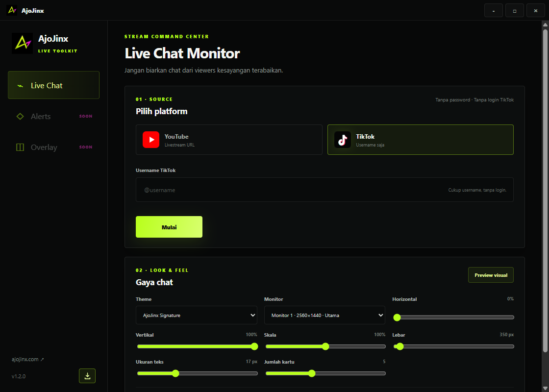
Task: Open the Monitor dropdown
Action: tap(324, 315)
